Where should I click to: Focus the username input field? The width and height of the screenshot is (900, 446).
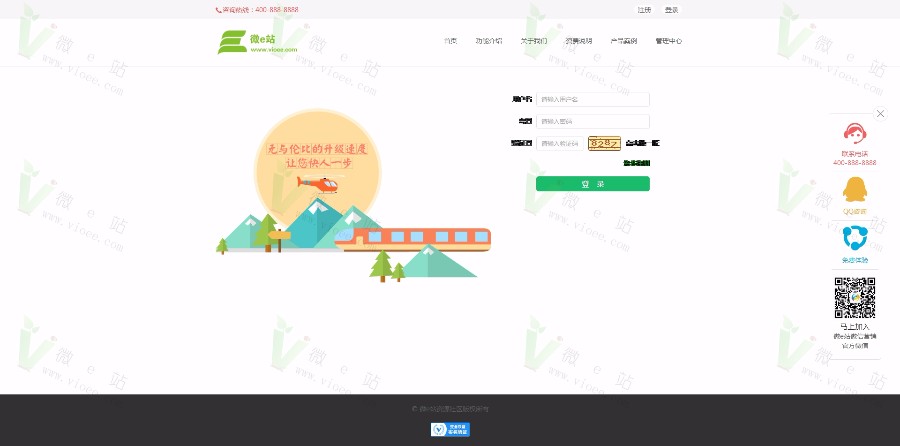click(593, 99)
